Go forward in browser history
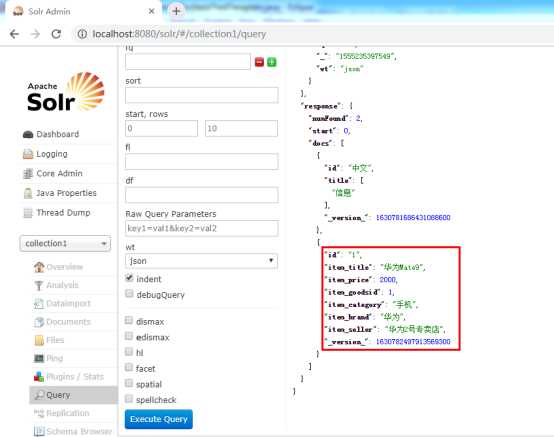This screenshot has height=437, width=554. (35, 34)
